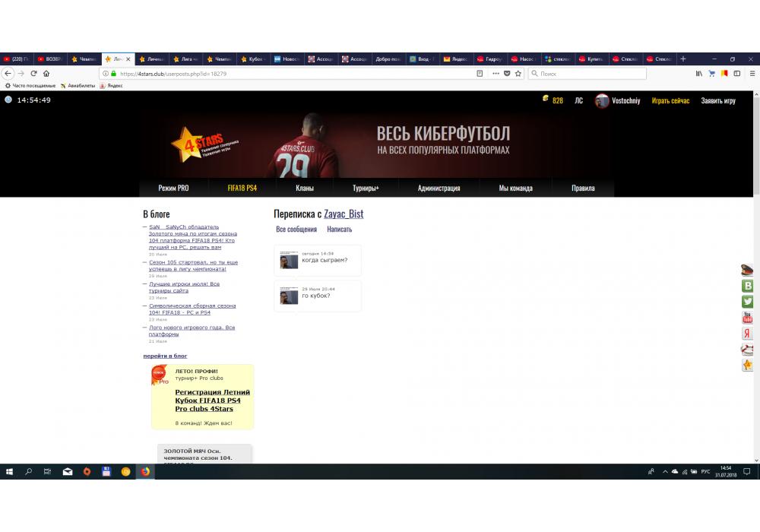Click the VK social sidebar icon
This screenshot has height=532, width=760.
click(x=747, y=286)
